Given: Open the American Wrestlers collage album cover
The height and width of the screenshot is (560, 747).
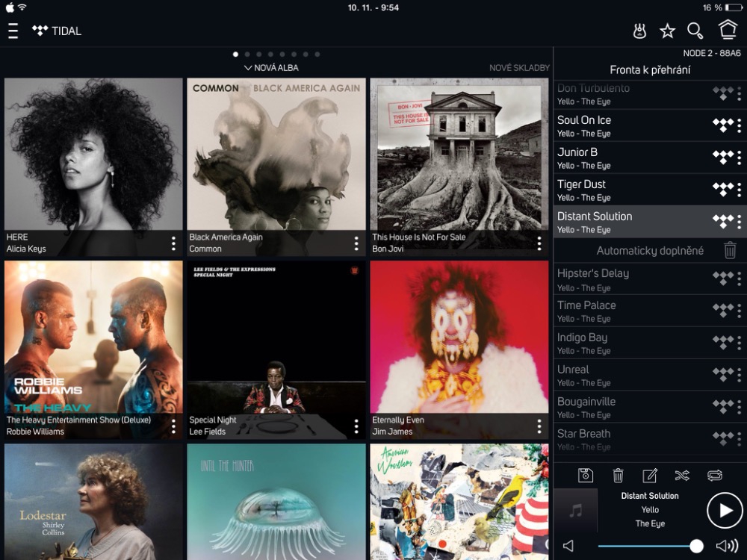Looking at the screenshot, I should 459,502.
